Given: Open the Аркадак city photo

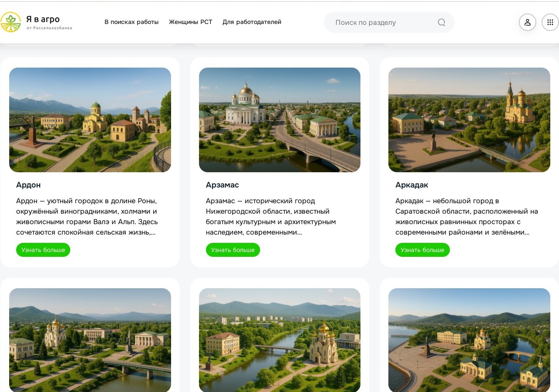Looking at the screenshot, I should 469,120.
